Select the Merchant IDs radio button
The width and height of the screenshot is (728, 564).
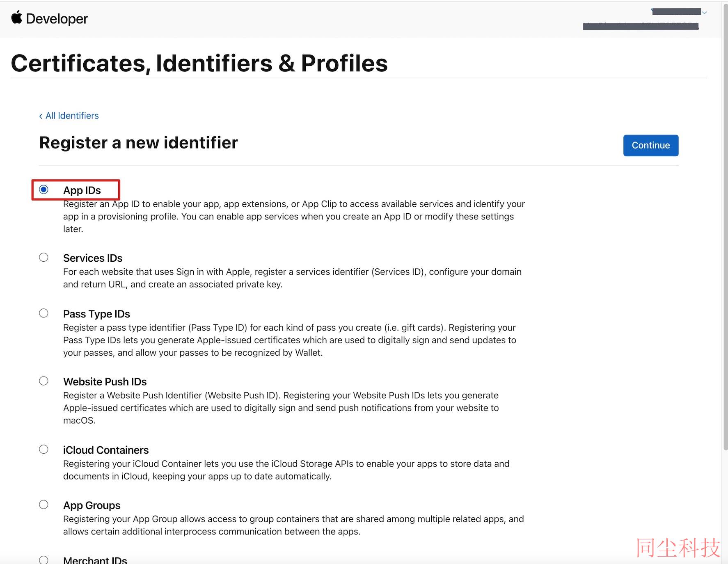(x=43, y=560)
